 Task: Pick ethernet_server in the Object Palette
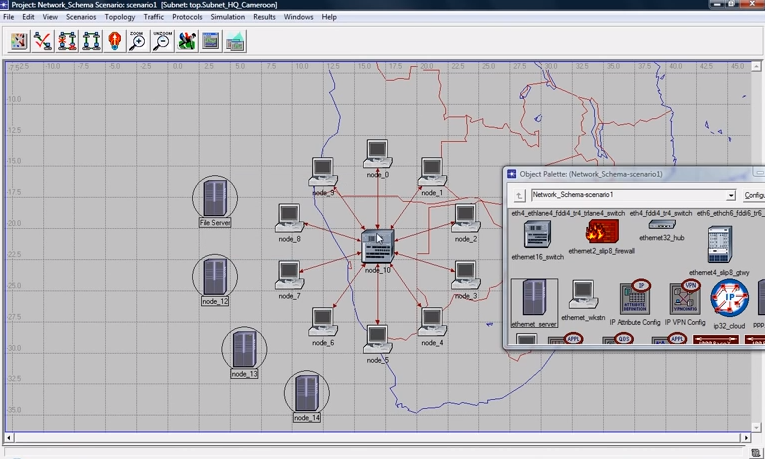(x=534, y=302)
